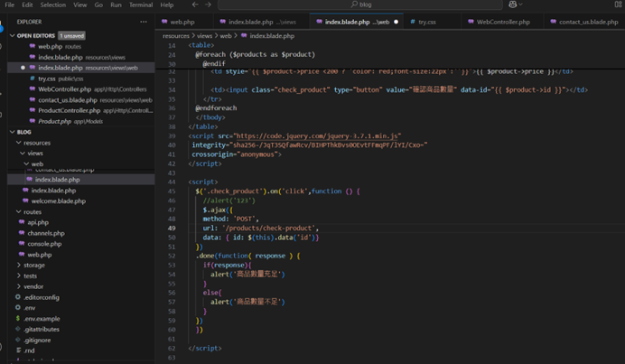The image size is (625, 364).
Task: Click views in the breadcrumb path
Action: tap(204, 36)
